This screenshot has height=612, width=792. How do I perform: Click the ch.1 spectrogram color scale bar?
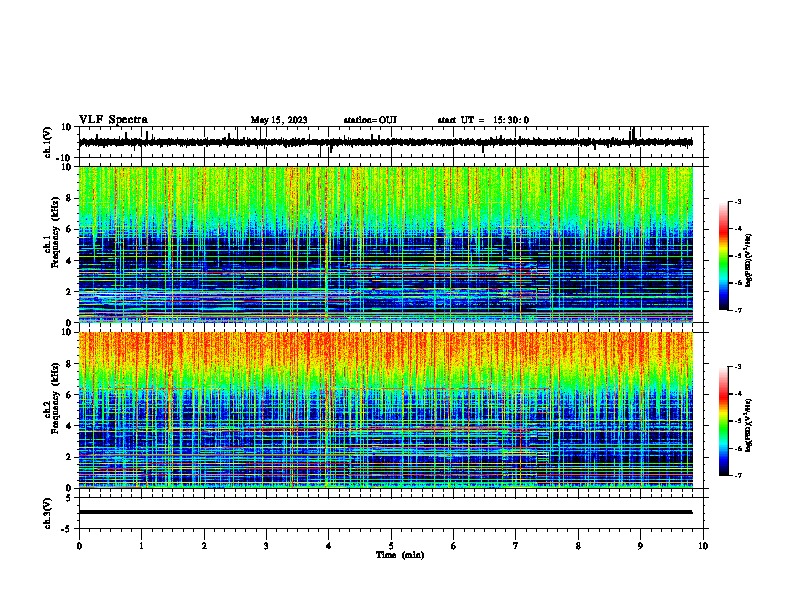(724, 256)
